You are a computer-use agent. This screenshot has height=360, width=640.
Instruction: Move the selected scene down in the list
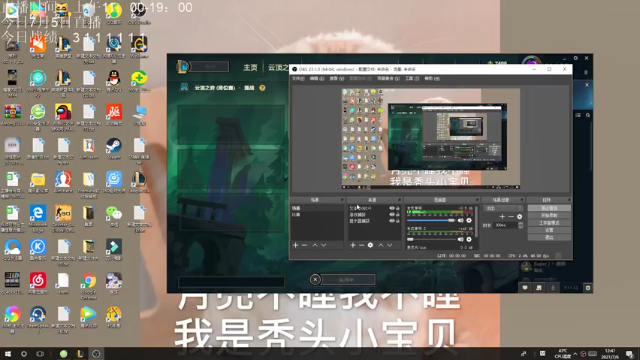[x=324, y=245]
